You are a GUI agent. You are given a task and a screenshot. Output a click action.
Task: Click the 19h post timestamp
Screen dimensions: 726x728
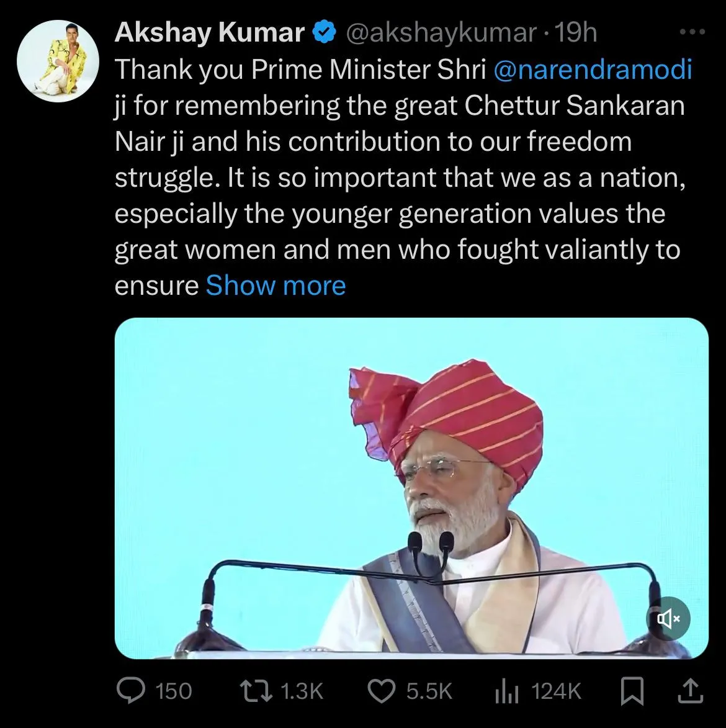click(576, 34)
